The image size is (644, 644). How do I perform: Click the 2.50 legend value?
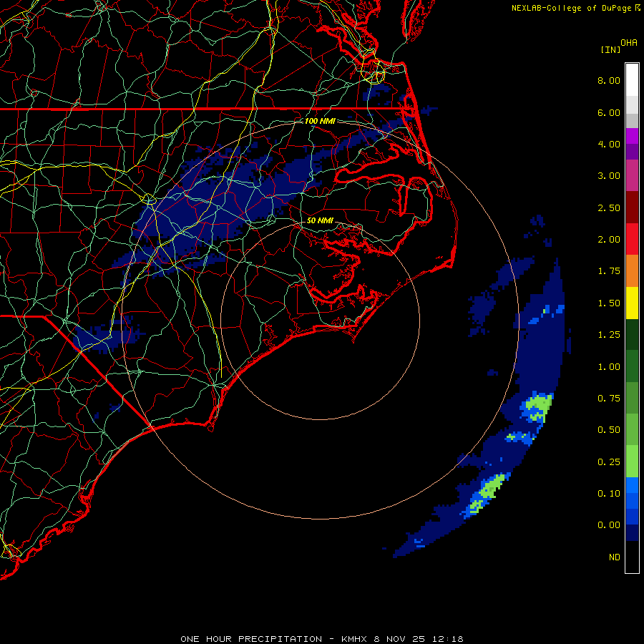tap(609, 208)
